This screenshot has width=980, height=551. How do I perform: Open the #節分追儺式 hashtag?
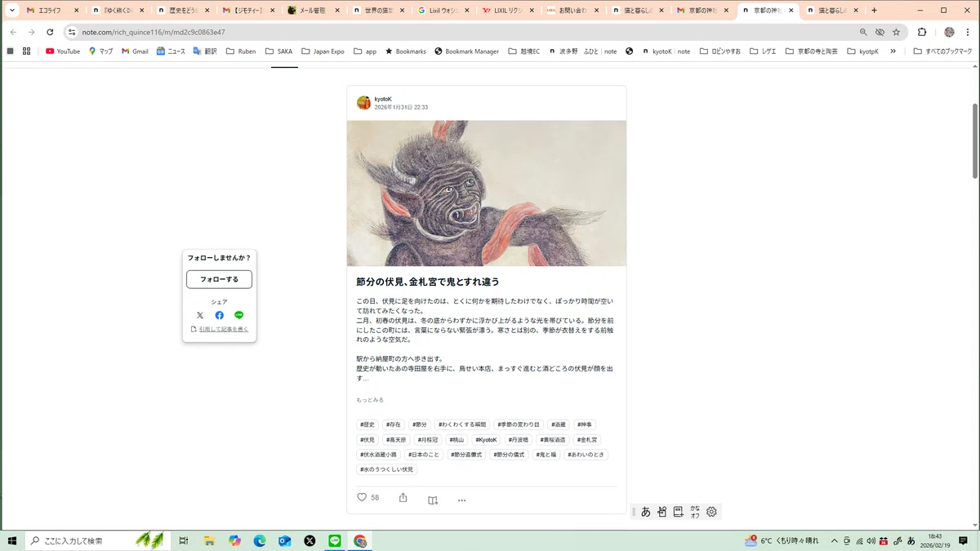pyautogui.click(x=467, y=455)
